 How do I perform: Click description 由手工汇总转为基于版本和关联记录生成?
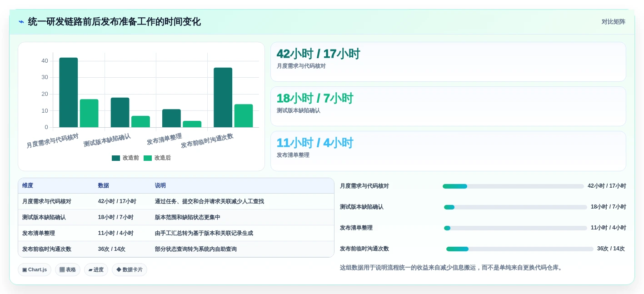coord(204,233)
